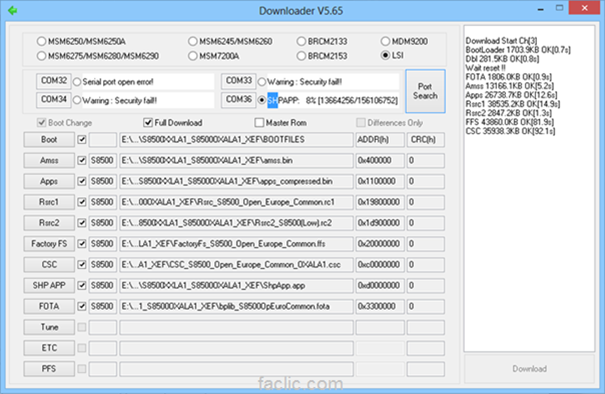Select the MDM9200 radio option
Viewport: 605px width, 394px height.
tap(404, 41)
